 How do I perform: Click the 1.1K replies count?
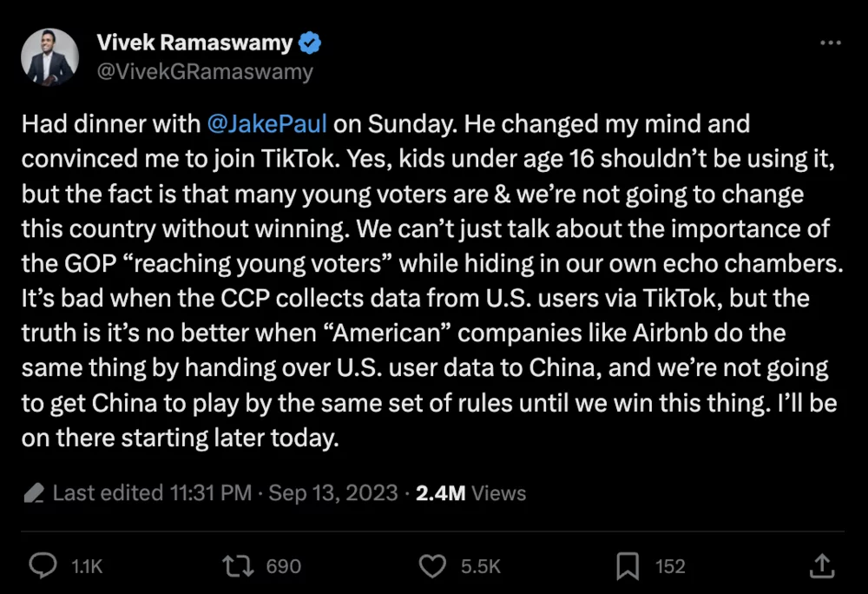pyautogui.click(x=87, y=567)
